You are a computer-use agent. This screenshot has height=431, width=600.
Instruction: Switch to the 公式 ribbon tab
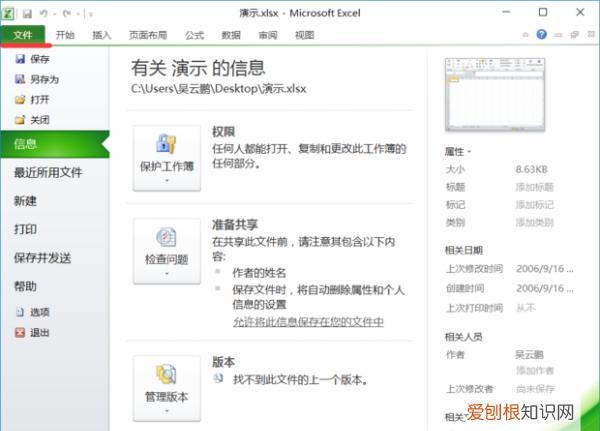[x=194, y=35]
